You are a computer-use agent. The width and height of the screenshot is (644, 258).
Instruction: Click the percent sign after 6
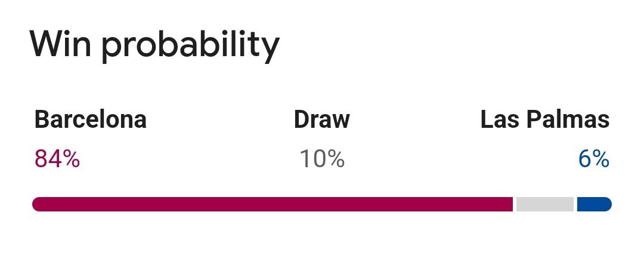[601, 159]
